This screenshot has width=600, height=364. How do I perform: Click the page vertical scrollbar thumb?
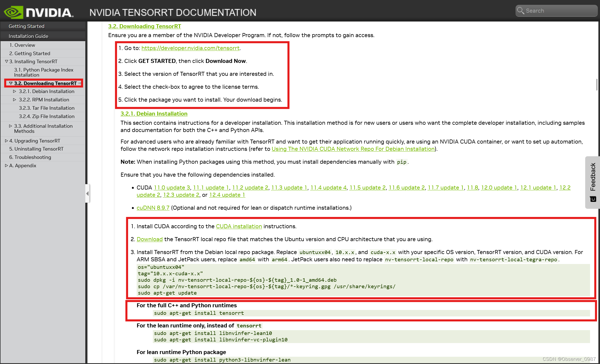[x=597, y=85]
